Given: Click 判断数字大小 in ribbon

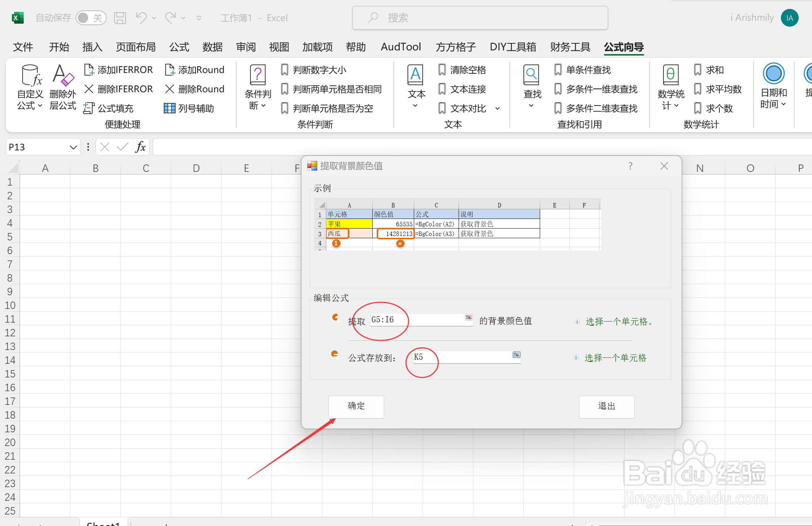Looking at the screenshot, I should pos(313,70).
